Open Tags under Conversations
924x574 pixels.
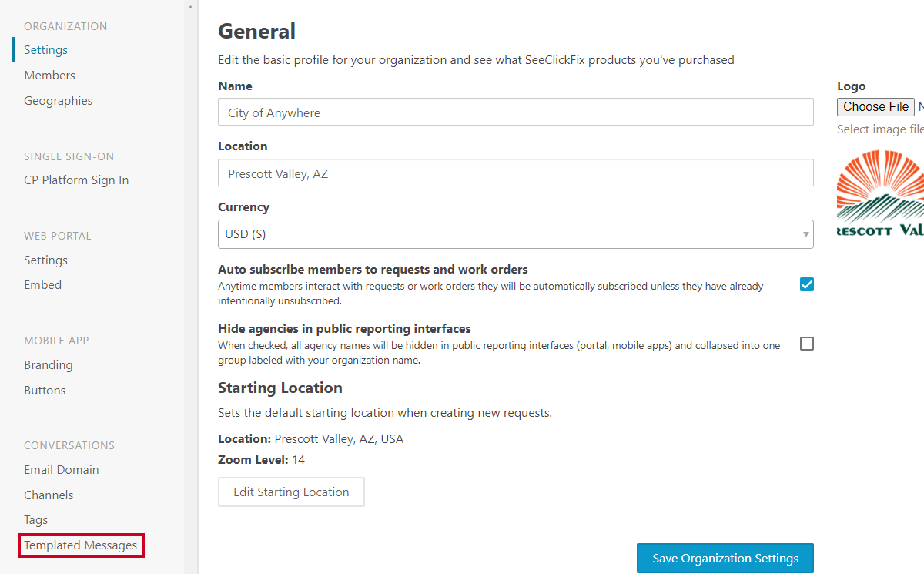click(35, 520)
